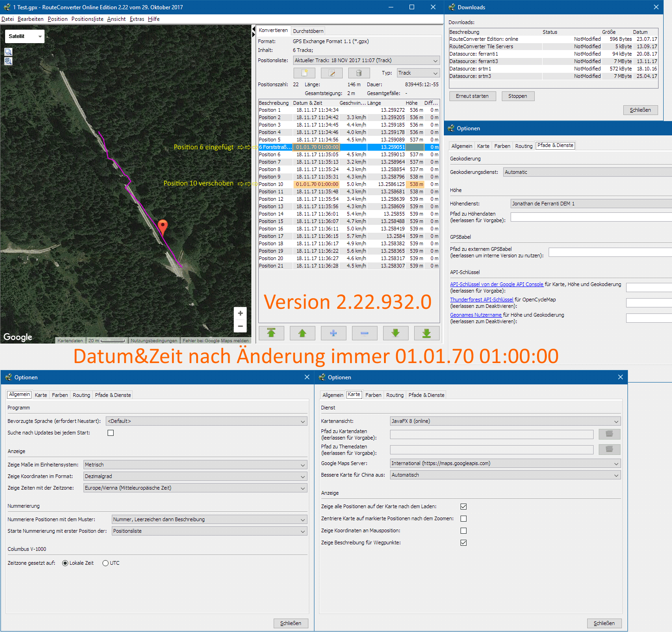
Task: Click the 'Erneut starten' button in Downloads
Action: (472, 96)
